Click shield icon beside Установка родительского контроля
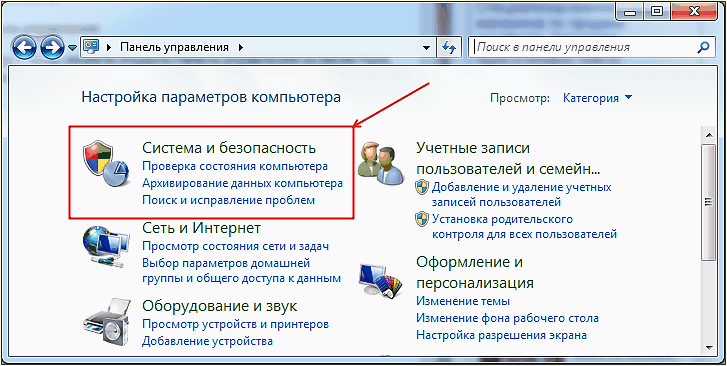The width and height of the screenshot is (727, 366). (x=422, y=218)
